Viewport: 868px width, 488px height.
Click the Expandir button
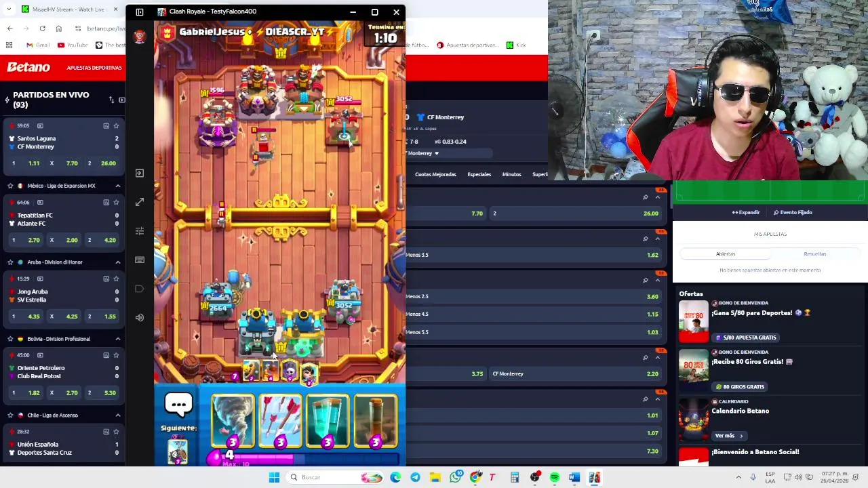[746, 213]
